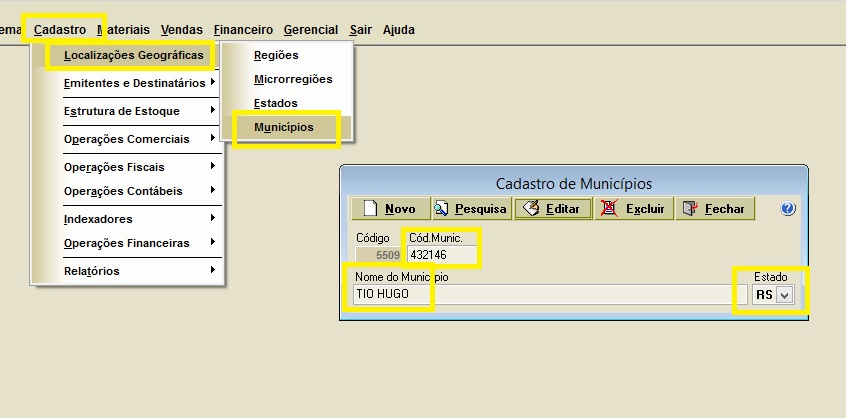Screen dimensions: 846x418
Task: Click the Pesquisa button
Action: coord(472,209)
